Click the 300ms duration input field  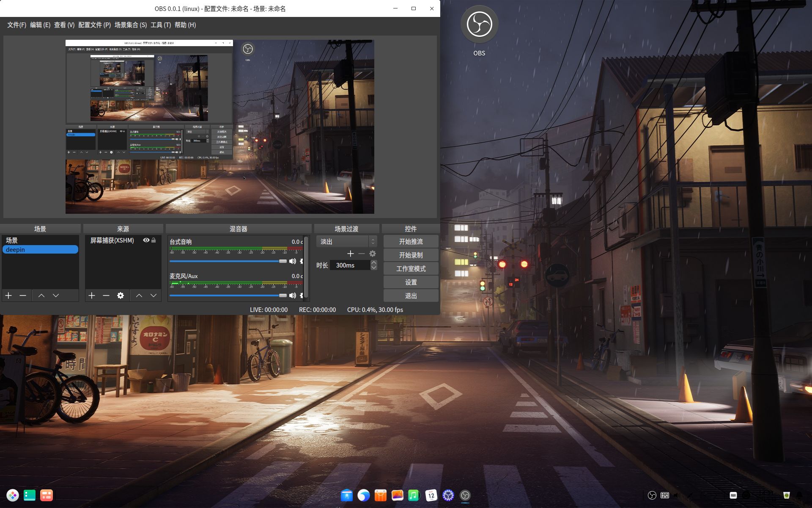click(350, 265)
